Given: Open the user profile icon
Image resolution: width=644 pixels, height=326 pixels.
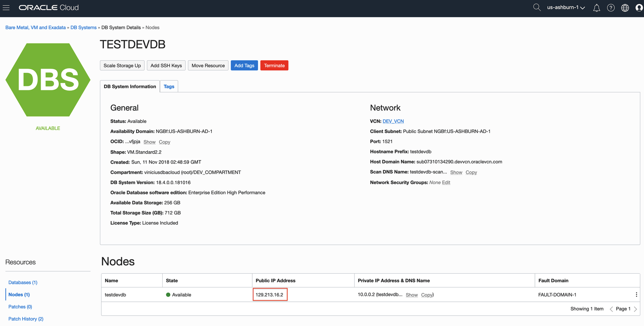Looking at the screenshot, I should [x=639, y=8].
